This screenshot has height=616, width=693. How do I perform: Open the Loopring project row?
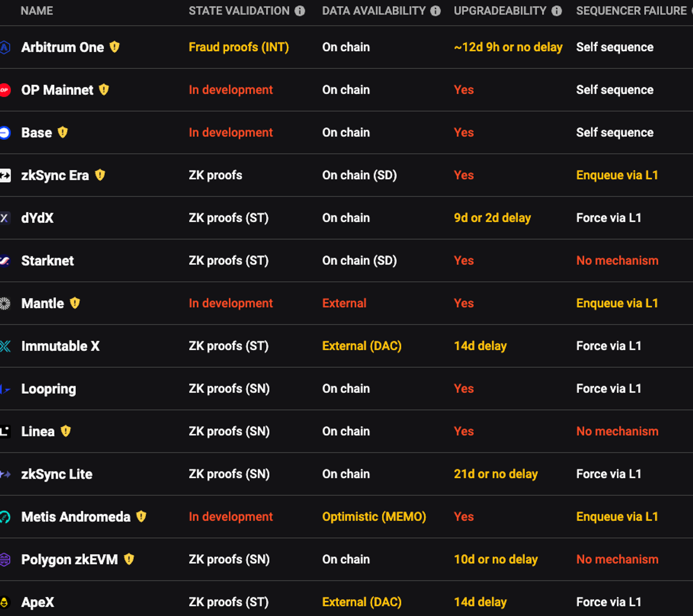click(346, 389)
